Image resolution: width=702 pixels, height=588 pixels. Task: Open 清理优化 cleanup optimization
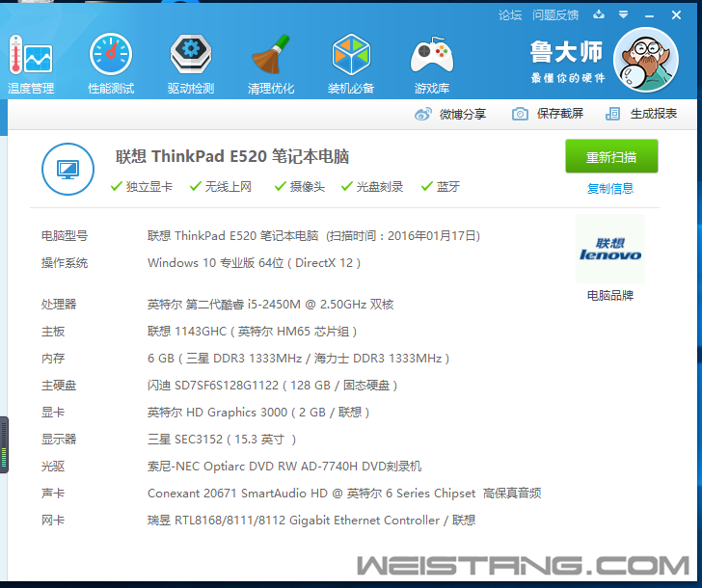271,65
